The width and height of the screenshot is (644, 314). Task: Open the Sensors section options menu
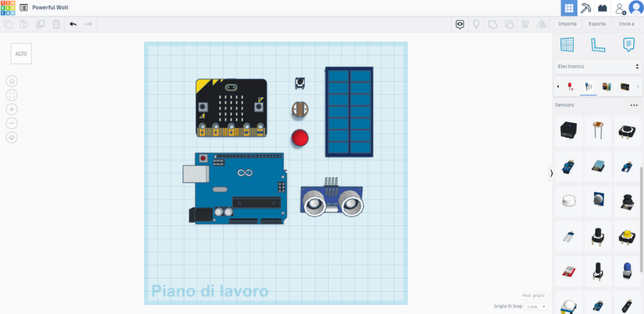pos(634,106)
